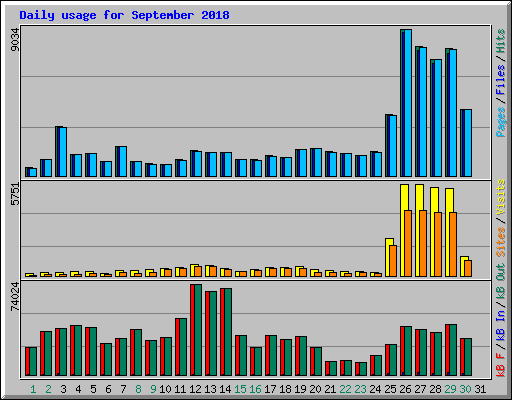Image resolution: width=512 pixels, height=400 pixels.
Task: Click day 13 on the x-axis
Action: coord(210,389)
